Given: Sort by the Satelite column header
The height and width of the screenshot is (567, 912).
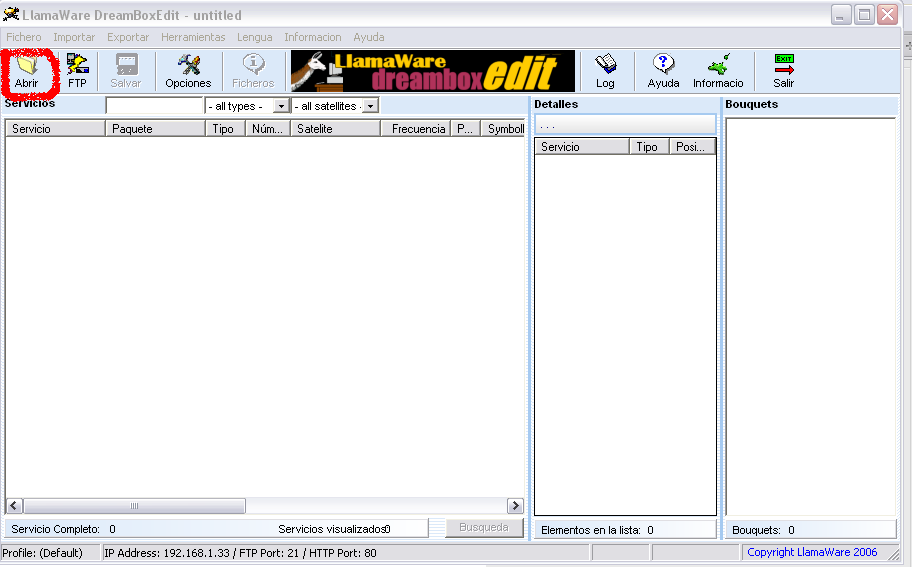Looking at the screenshot, I should click(x=336, y=129).
